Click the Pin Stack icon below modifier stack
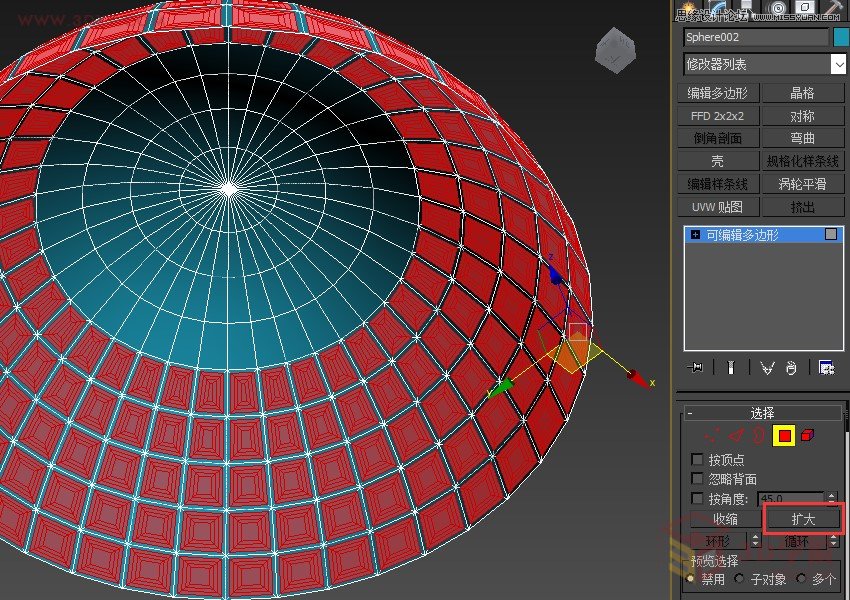Image resolution: width=850 pixels, height=600 pixels. [x=697, y=367]
